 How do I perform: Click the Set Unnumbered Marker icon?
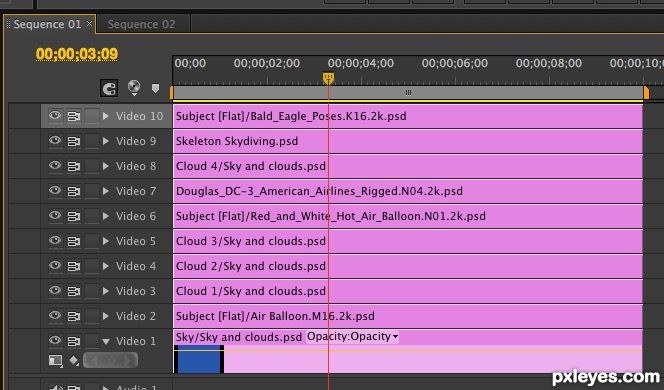tap(155, 88)
